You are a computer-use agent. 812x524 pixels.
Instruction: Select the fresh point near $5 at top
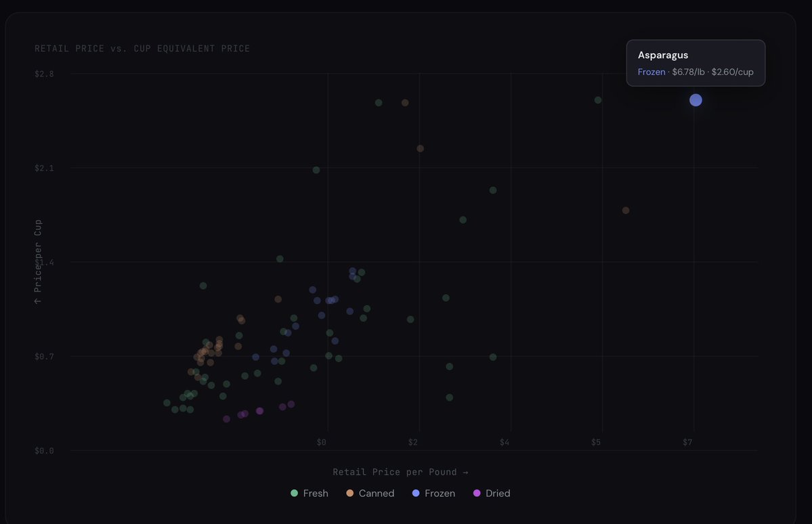tap(598, 100)
